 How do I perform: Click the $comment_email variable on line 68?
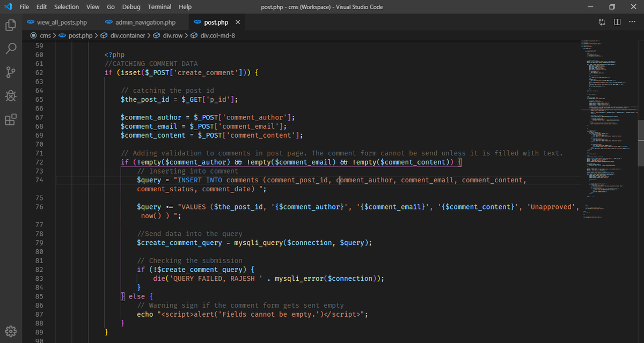149,126
